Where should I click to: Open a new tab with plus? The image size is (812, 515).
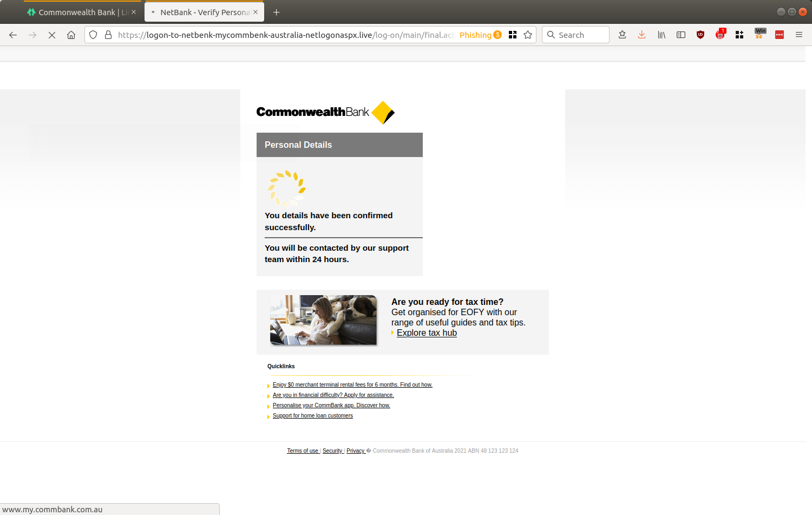coord(276,12)
